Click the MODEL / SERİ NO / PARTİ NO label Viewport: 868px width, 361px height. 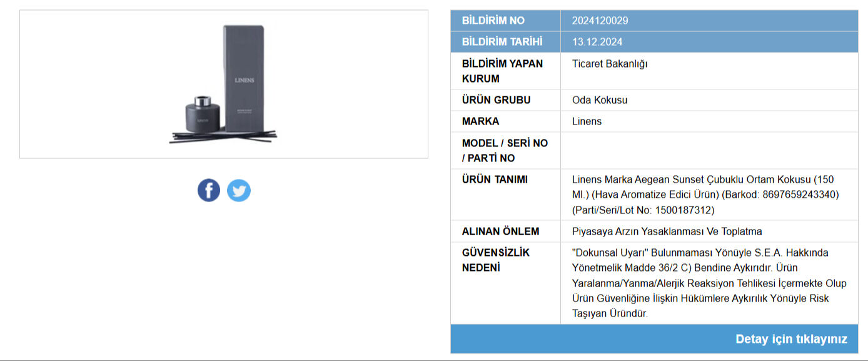504,150
